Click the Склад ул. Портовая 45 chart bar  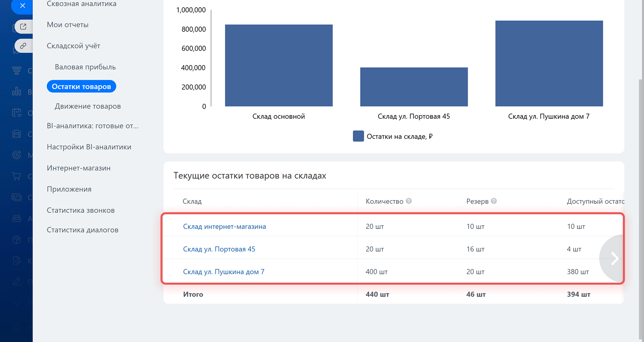click(414, 87)
